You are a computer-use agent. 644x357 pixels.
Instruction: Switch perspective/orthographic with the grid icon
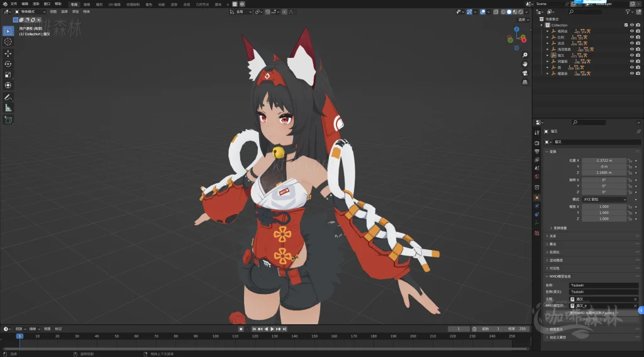pos(525,82)
